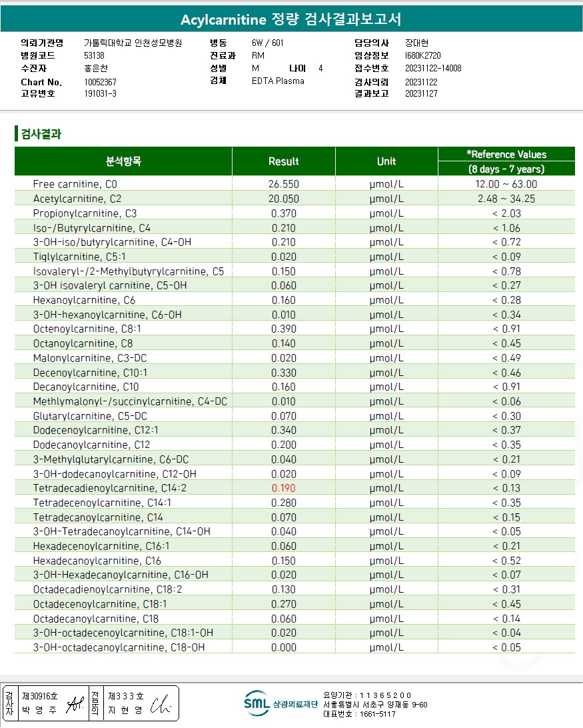
Task: Click the Unit column header
Action: (386, 161)
